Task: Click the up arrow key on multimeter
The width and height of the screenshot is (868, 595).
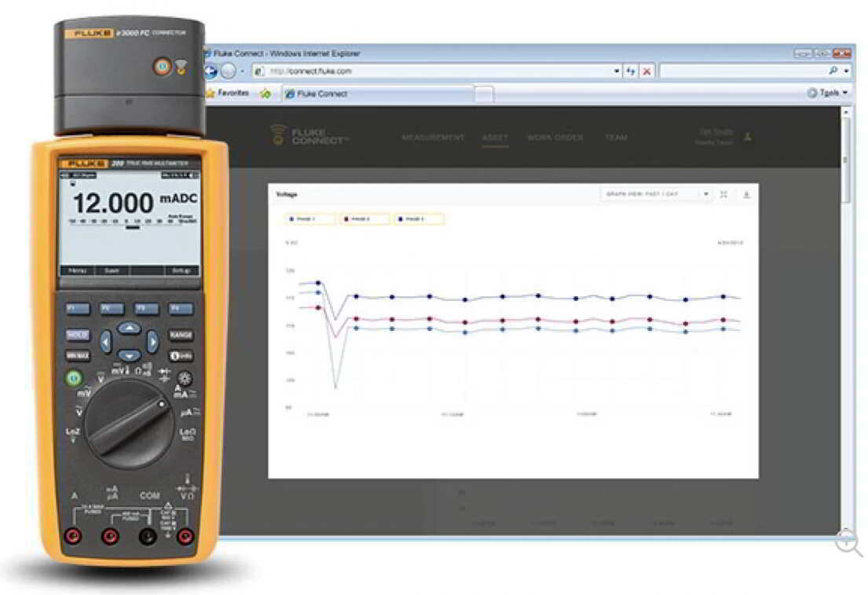Action: click(x=129, y=329)
